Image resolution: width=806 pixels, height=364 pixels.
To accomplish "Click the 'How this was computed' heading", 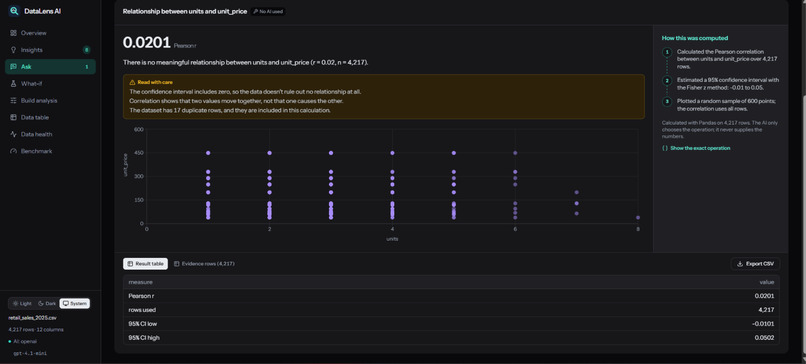I will [694, 38].
